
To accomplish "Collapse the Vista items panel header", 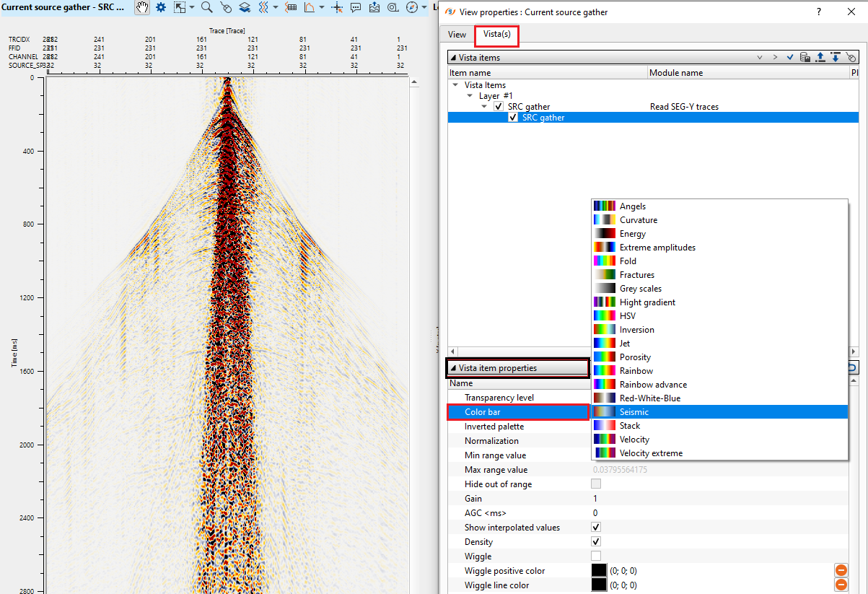I will (x=453, y=58).
